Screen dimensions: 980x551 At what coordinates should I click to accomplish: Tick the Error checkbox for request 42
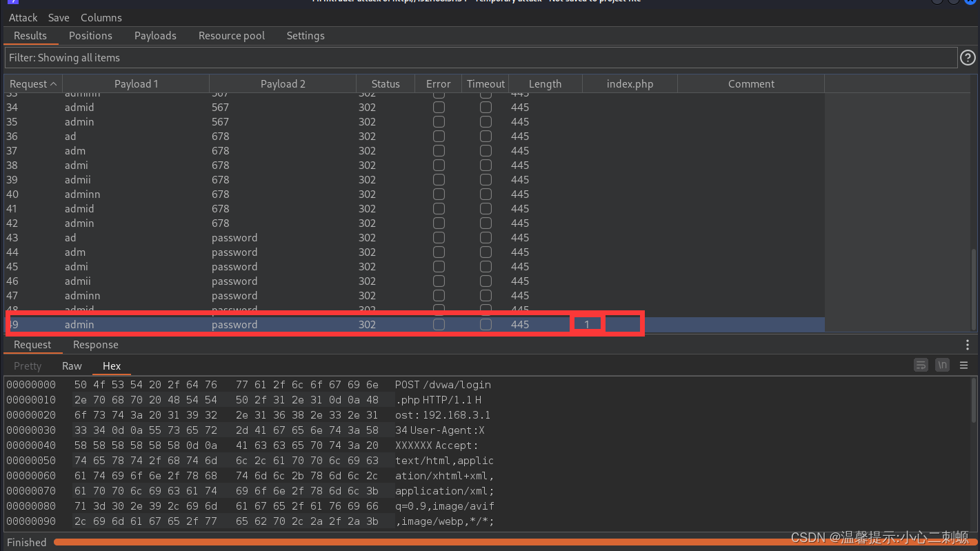439,223
